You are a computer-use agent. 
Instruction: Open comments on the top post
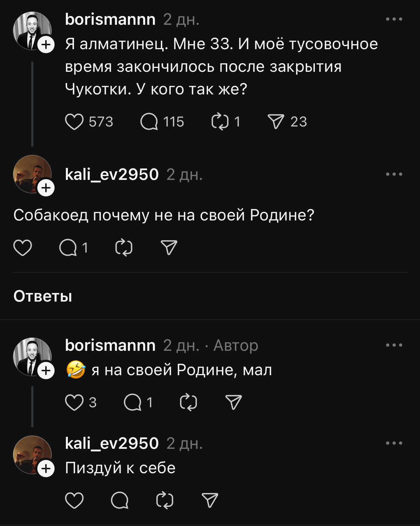pyautogui.click(x=149, y=122)
